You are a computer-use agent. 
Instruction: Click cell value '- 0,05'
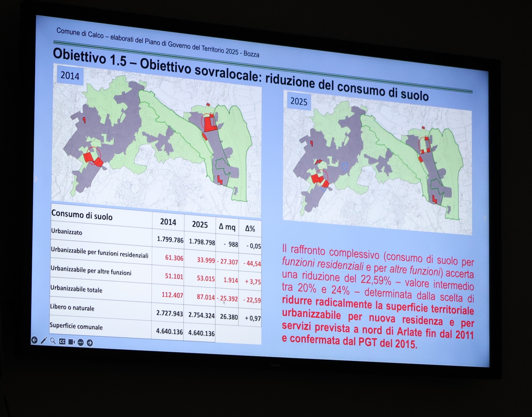253,246
